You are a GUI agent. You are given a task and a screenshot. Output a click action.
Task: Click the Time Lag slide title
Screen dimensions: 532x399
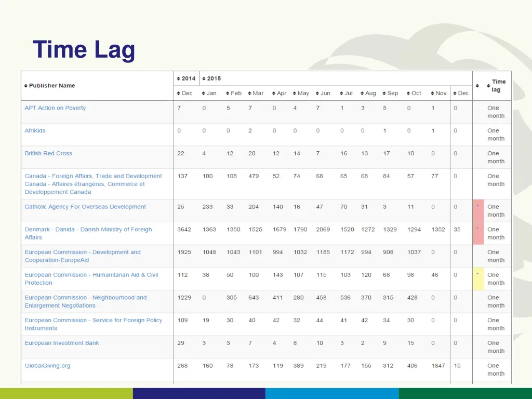(84, 50)
